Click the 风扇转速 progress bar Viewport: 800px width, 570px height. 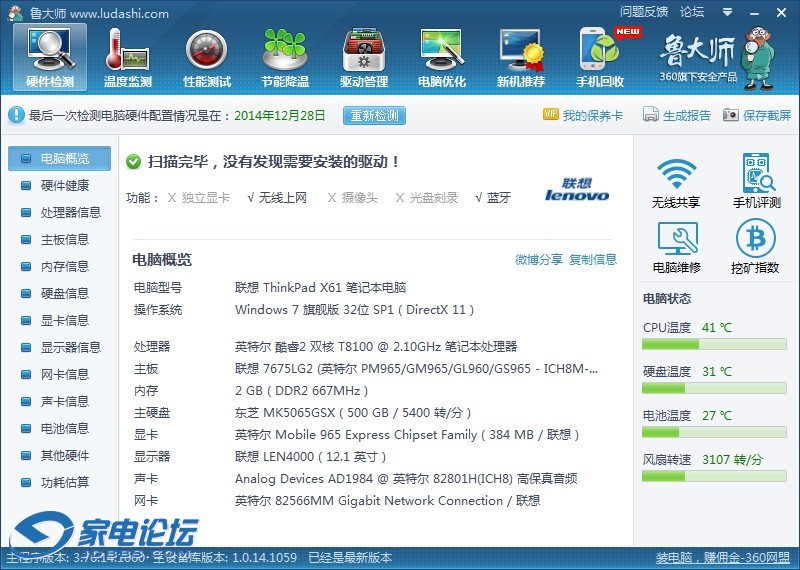(714, 477)
